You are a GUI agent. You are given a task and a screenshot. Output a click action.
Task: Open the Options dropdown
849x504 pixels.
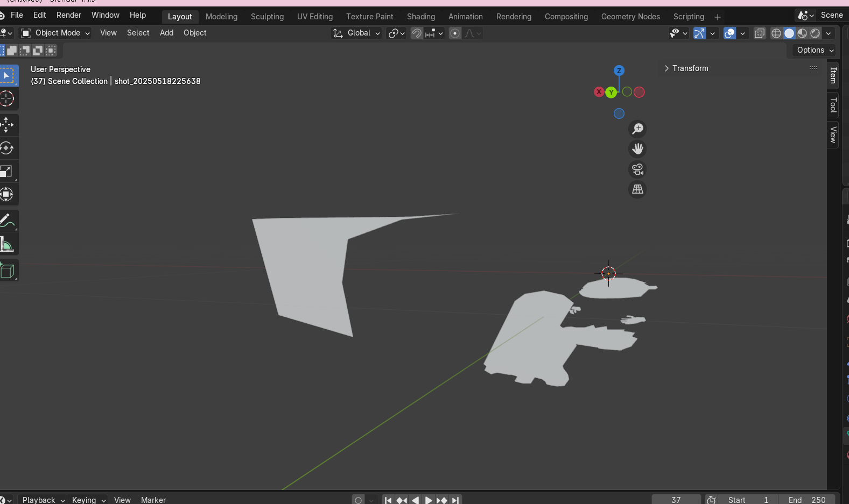(x=815, y=50)
